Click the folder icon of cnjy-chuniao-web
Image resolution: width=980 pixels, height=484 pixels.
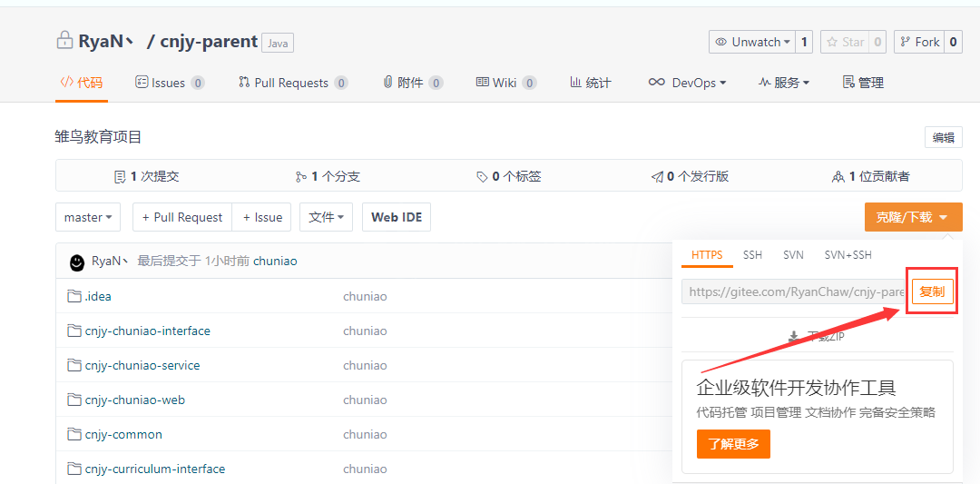(74, 400)
